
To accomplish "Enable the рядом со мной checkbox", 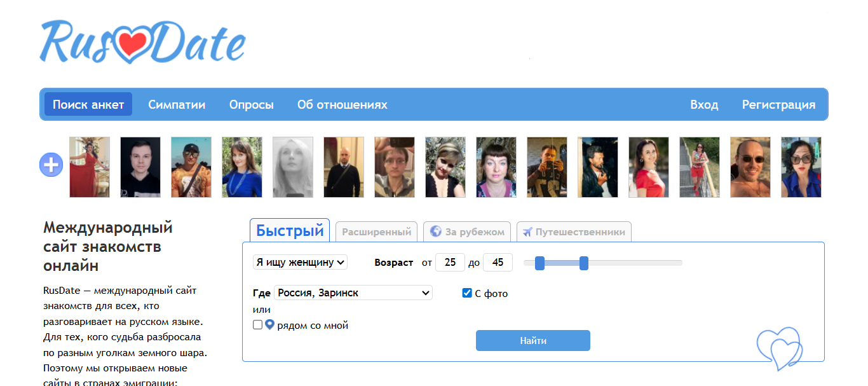I will pyautogui.click(x=257, y=325).
